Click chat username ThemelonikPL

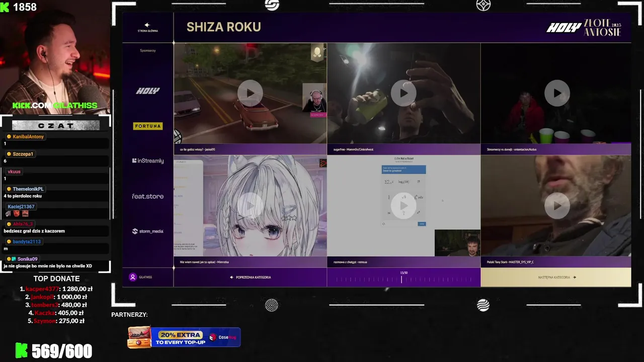28,189
